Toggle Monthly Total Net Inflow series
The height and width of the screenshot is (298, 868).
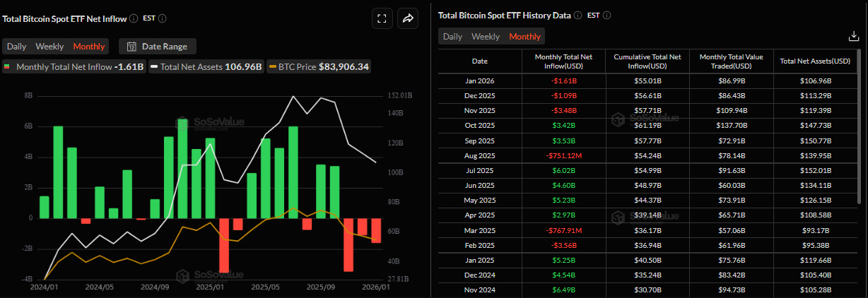(x=74, y=67)
